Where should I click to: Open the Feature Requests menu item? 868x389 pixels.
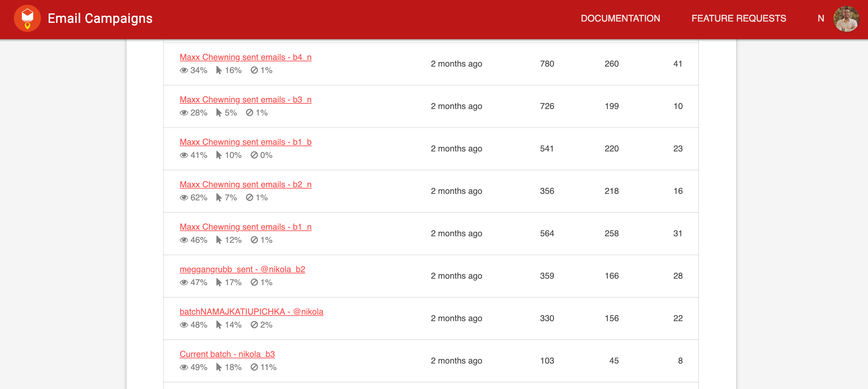tap(738, 19)
